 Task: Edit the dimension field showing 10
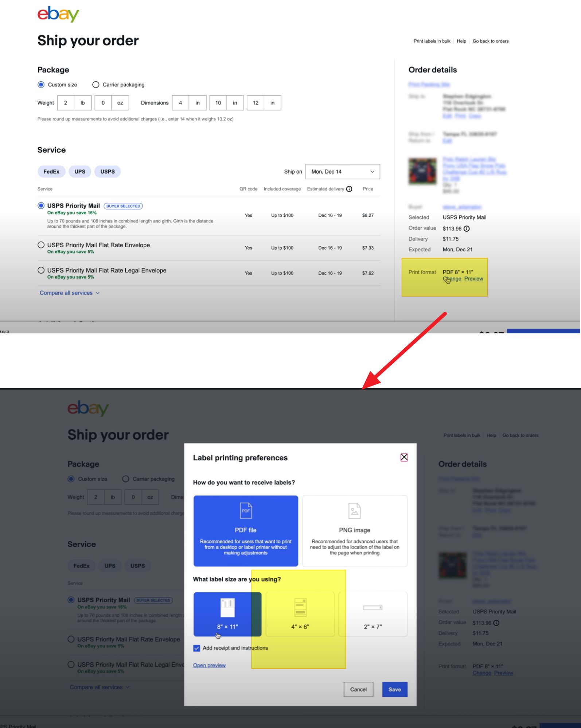(218, 103)
